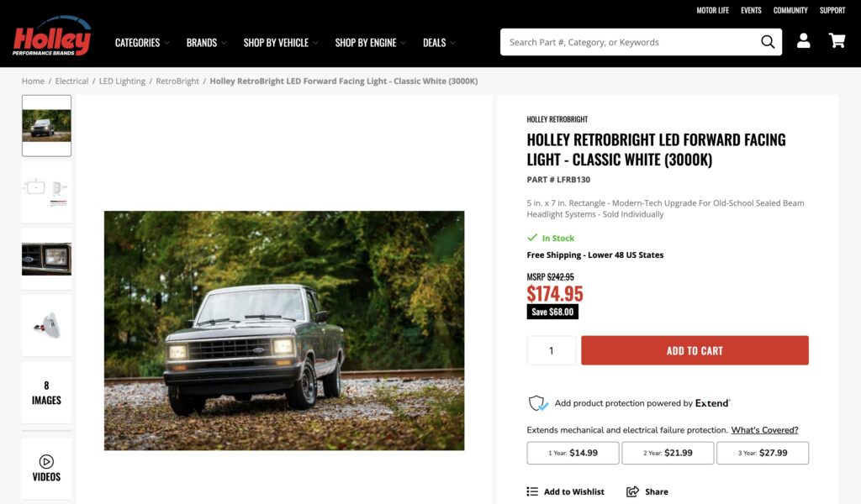Image resolution: width=861 pixels, height=504 pixels.
Task: Select the 2 Year $21.99 protection plan
Action: coord(668,453)
